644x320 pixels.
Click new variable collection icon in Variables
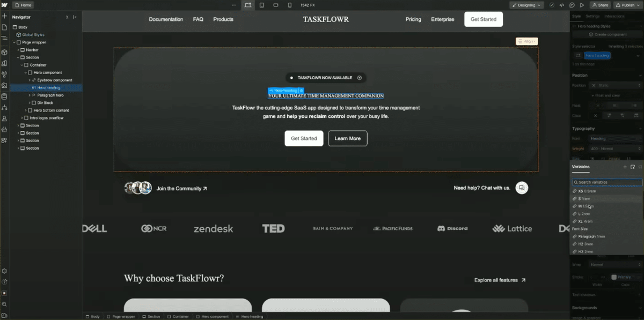(632, 167)
